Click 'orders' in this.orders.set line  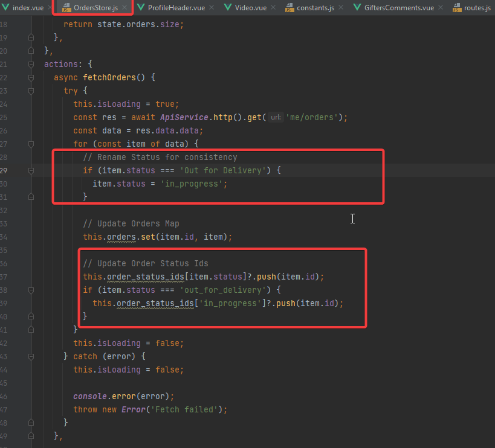coord(121,237)
